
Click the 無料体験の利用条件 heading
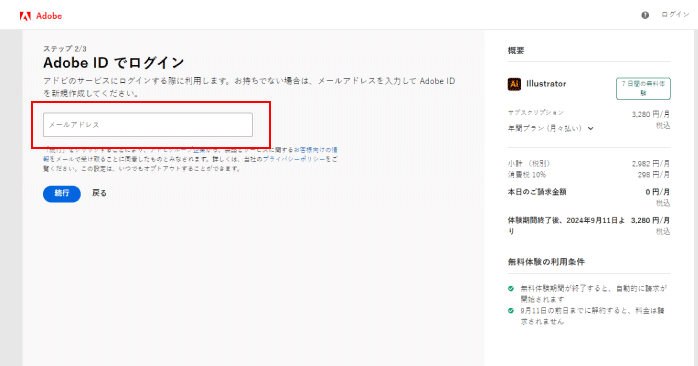click(x=546, y=262)
